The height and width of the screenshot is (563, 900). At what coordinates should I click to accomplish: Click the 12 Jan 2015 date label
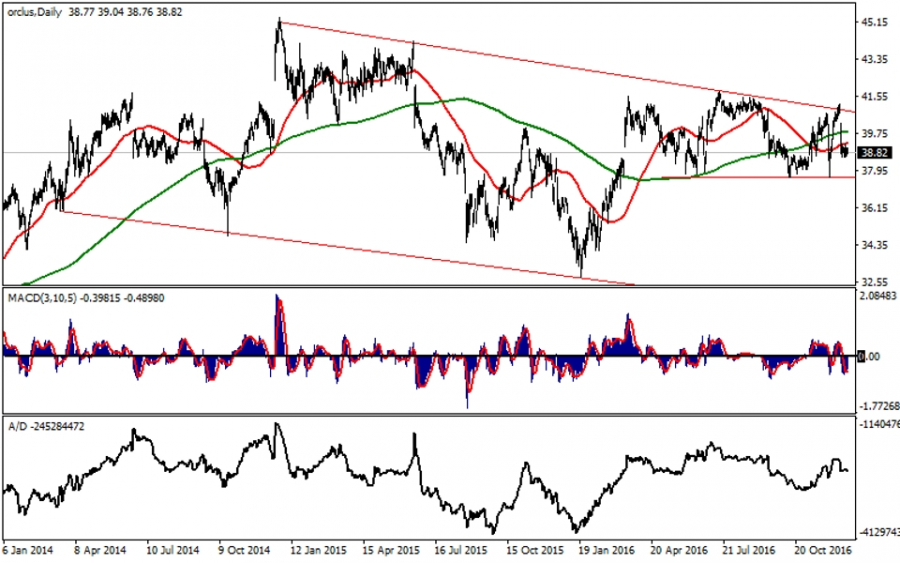click(316, 550)
